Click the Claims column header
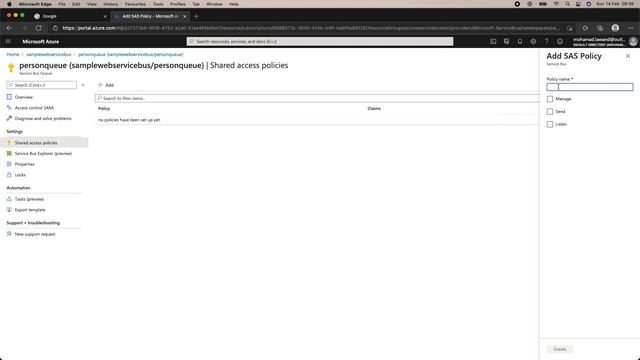 [374, 109]
